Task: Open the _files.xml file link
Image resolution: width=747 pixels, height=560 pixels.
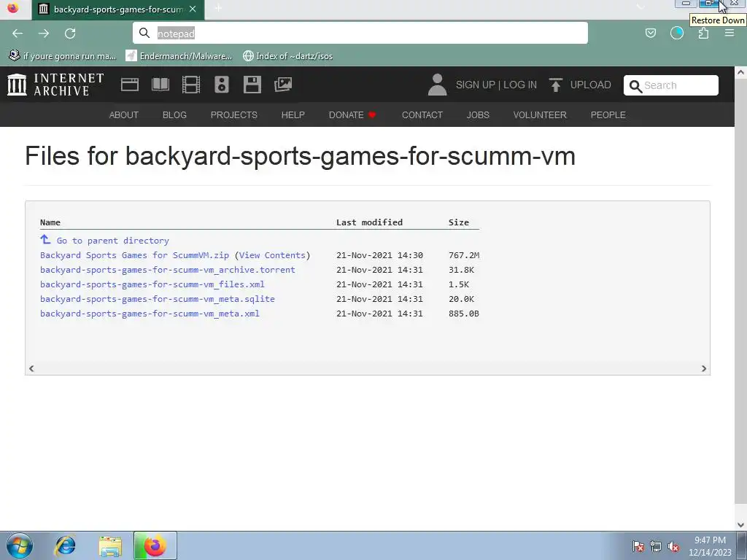Action: tap(152, 284)
